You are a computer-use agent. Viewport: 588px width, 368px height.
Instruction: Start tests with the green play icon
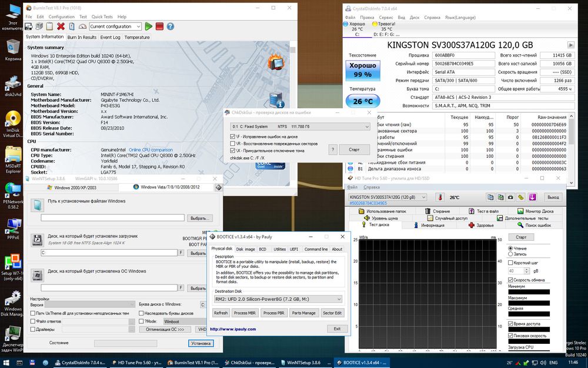coord(149,26)
